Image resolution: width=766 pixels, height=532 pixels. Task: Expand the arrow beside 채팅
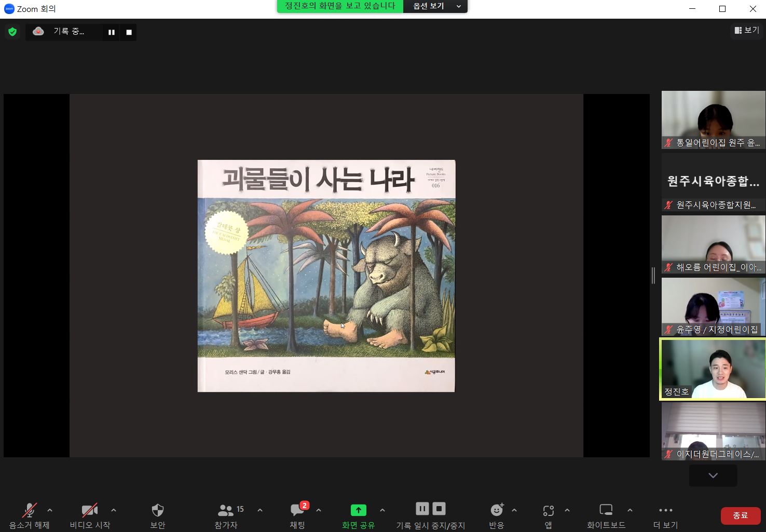point(319,510)
